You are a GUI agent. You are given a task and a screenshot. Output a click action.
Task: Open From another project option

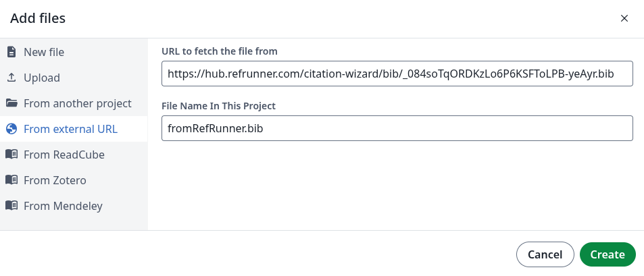click(74, 103)
